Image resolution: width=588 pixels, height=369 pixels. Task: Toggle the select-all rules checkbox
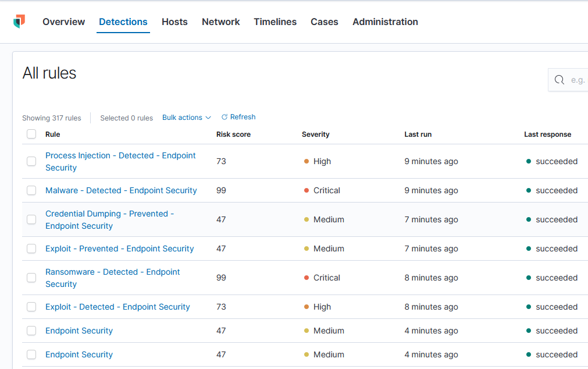31,134
